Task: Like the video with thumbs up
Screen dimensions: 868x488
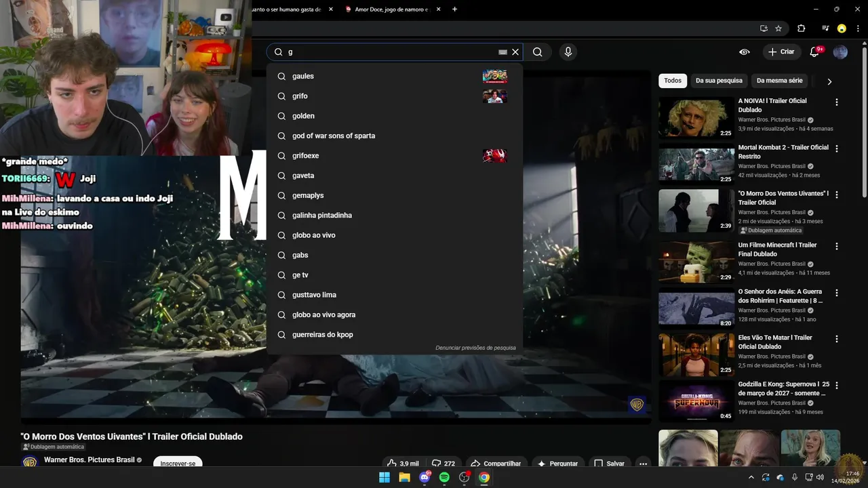Action: tap(402, 464)
